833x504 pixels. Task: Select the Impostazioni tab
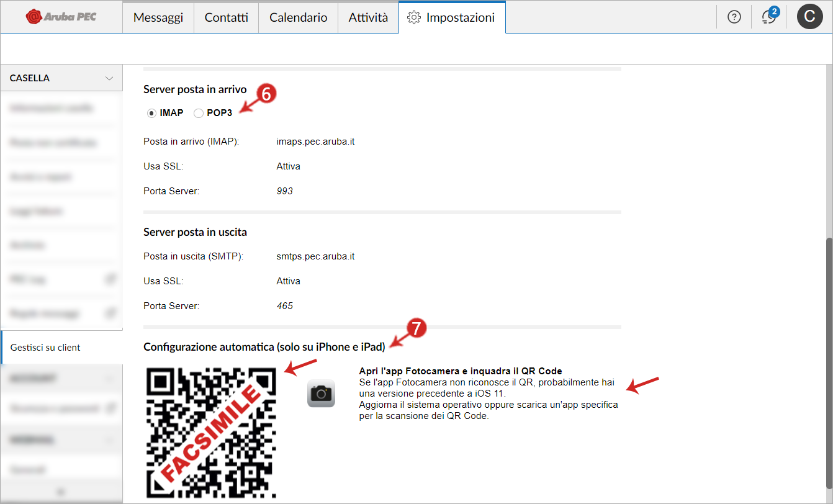pyautogui.click(x=452, y=17)
